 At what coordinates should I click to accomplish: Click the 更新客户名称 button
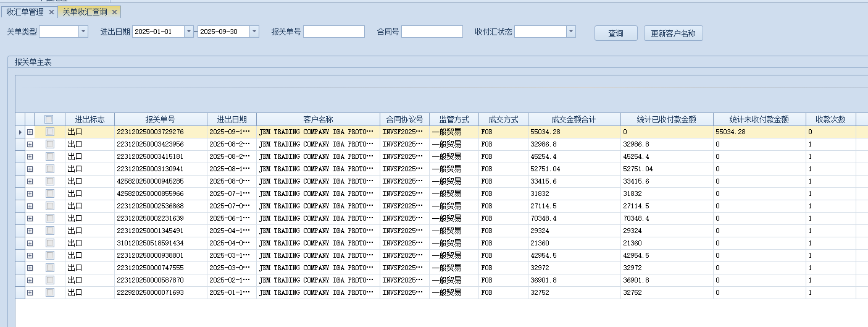(673, 33)
